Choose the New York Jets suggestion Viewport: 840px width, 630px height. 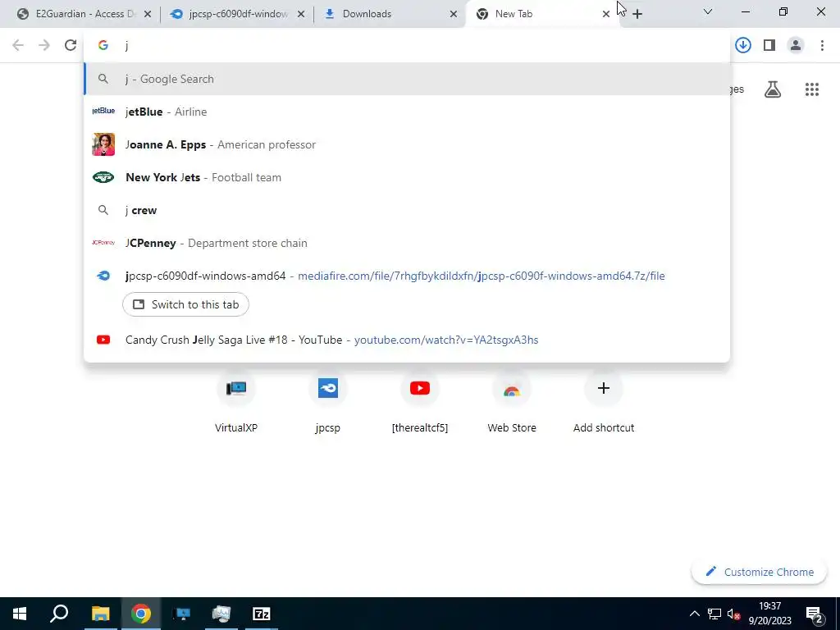pos(407,177)
